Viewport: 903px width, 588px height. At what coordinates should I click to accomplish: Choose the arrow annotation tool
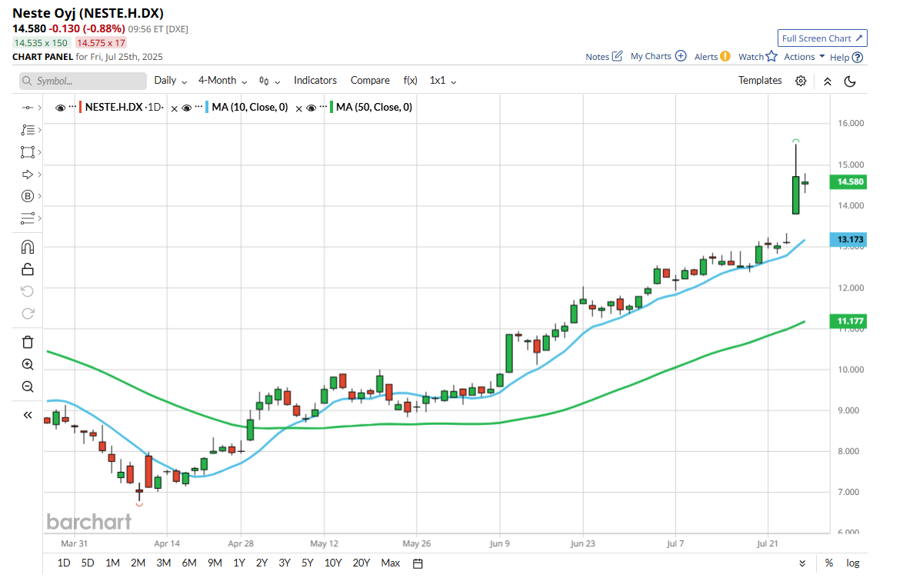click(27, 174)
